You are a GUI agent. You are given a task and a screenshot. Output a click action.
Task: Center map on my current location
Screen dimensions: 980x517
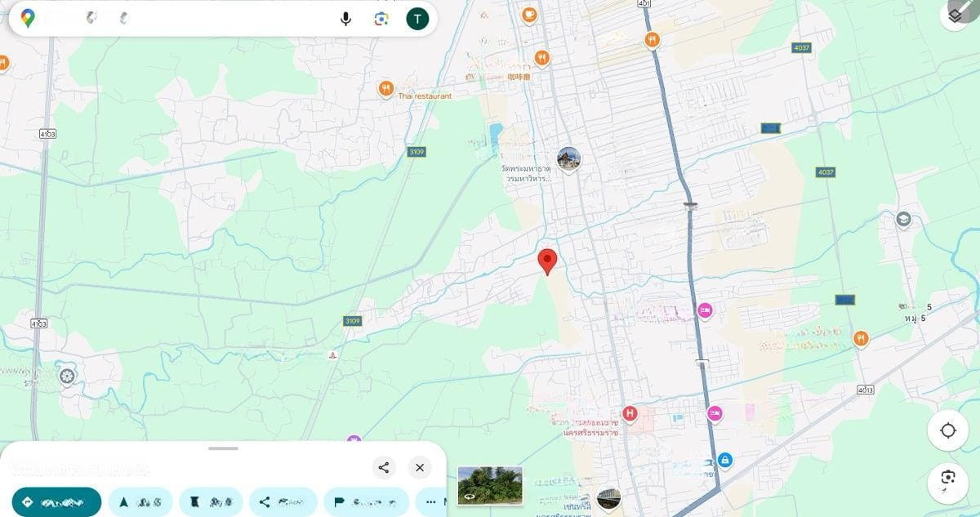[x=947, y=430]
